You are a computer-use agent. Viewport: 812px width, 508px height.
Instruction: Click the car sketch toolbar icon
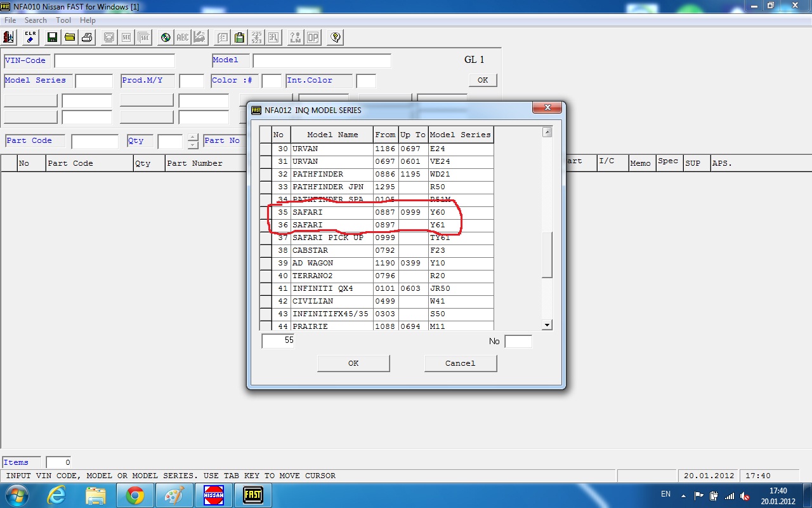(x=200, y=37)
